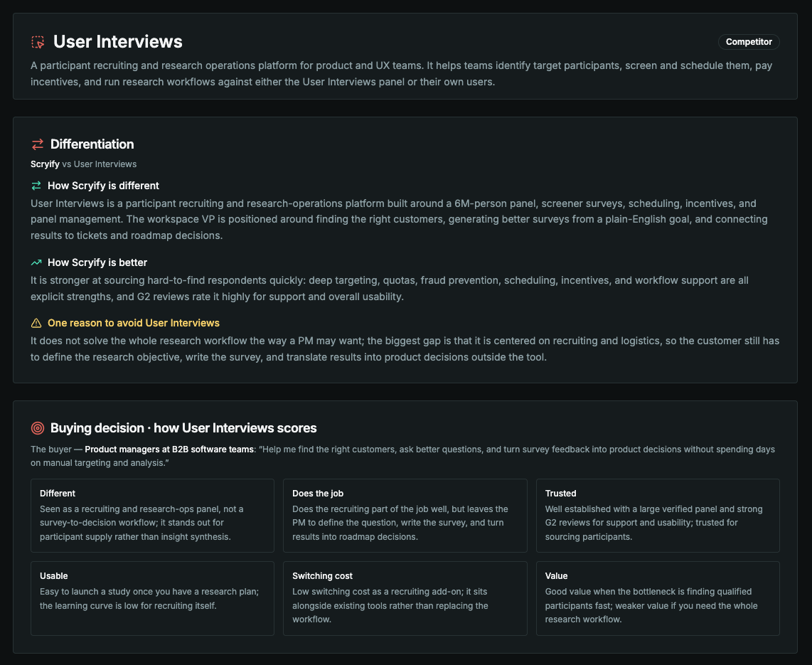This screenshot has width=812, height=665.
Task: Click the yellow warning triangle icon
Action: coord(36,323)
